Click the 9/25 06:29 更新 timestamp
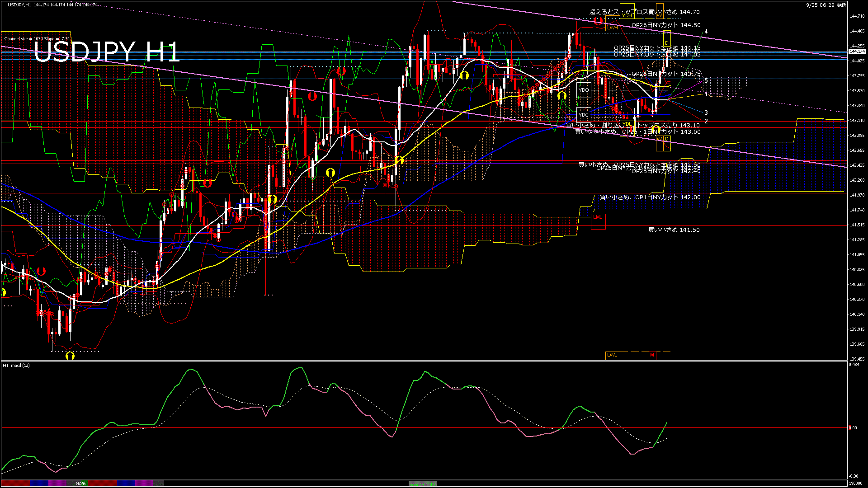This screenshot has height=488, width=868. pyautogui.click(x=826, y=5)
